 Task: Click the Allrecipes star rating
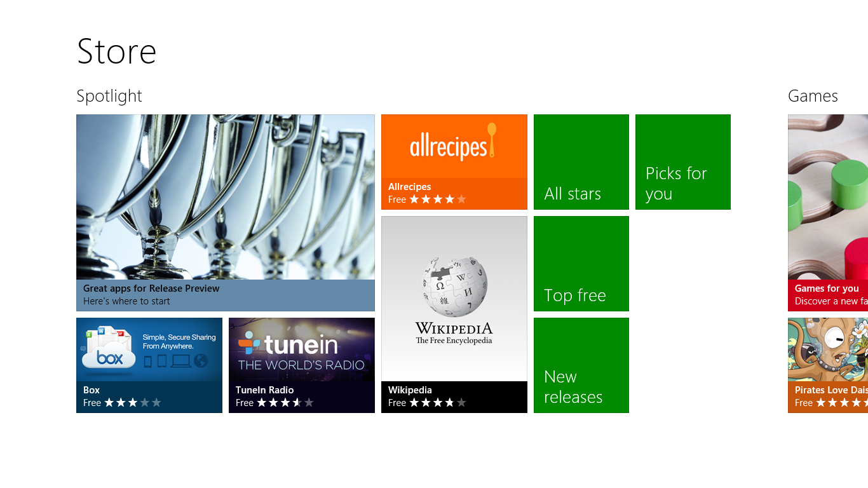coord(438,200)
